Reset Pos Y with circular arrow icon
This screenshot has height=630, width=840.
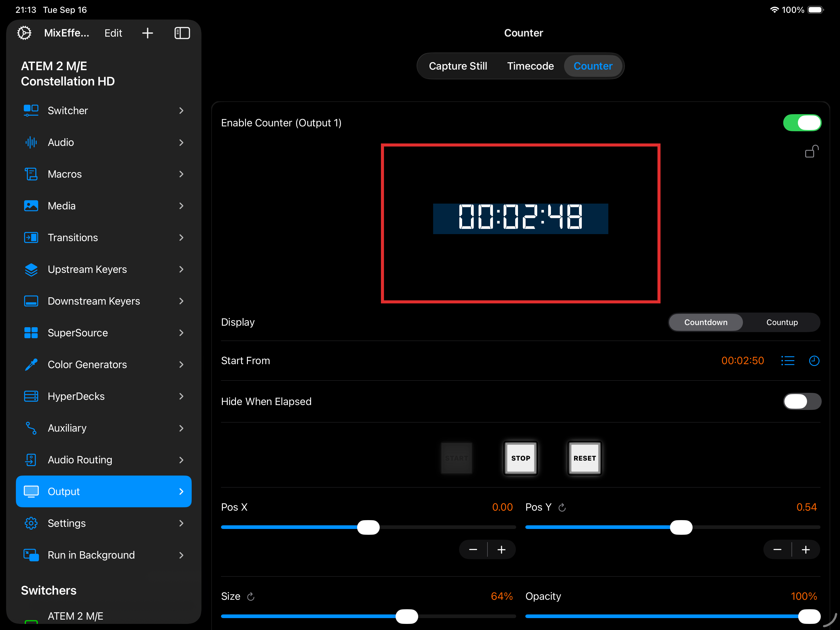[562, 507]
